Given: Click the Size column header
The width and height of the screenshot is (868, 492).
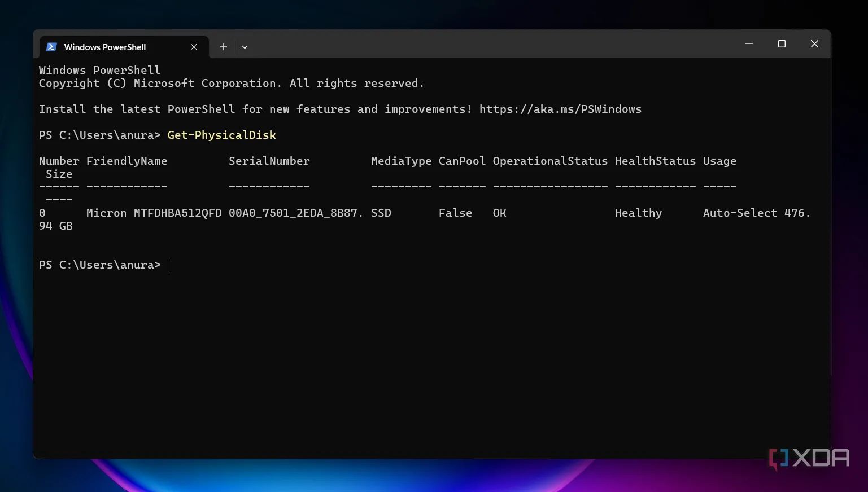Looking at the screenshot, I should tap(59, 174).
